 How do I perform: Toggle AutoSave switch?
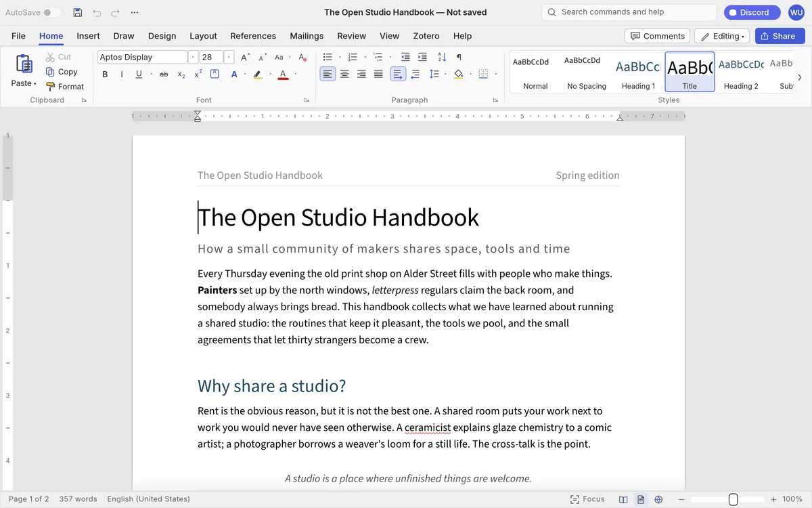(52, 12)
